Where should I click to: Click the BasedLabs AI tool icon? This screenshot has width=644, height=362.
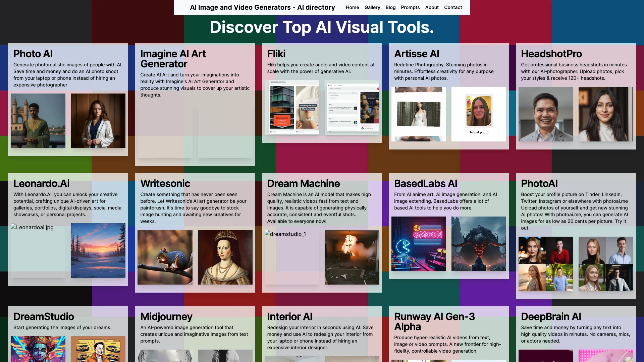[x=426, y=183]
